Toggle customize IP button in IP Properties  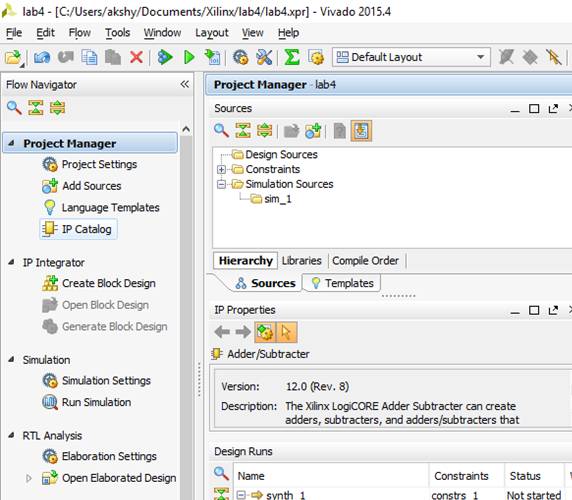tap(265, 332)
